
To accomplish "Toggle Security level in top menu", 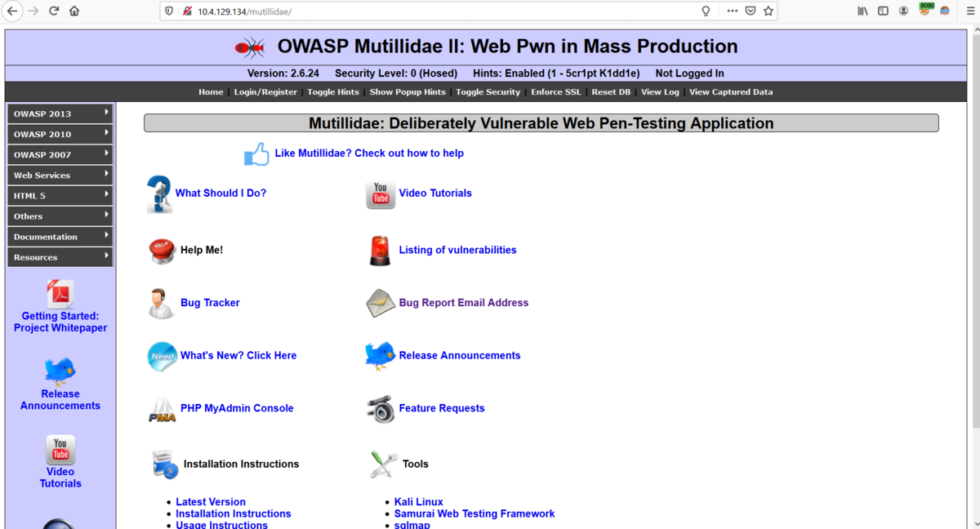I will pyautogui.click(x=488, y=92).
